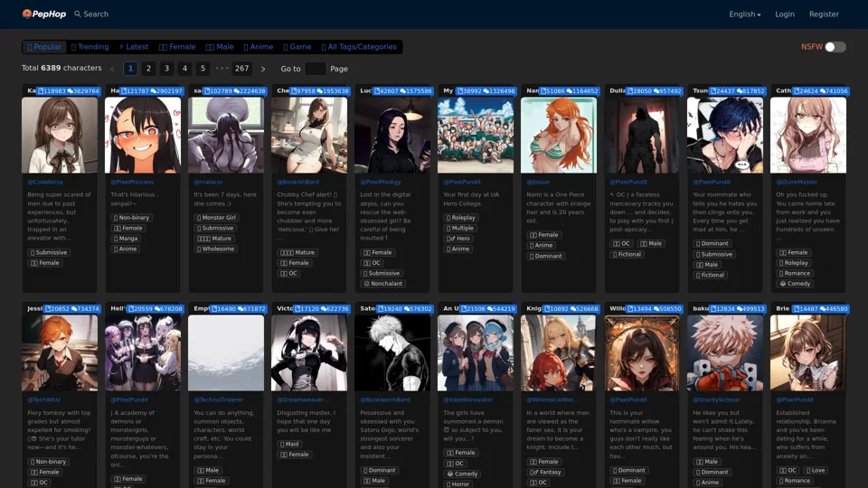Open the faceless mercenary character image
This screenshot has height=488, width=868.
coord(642,135)
